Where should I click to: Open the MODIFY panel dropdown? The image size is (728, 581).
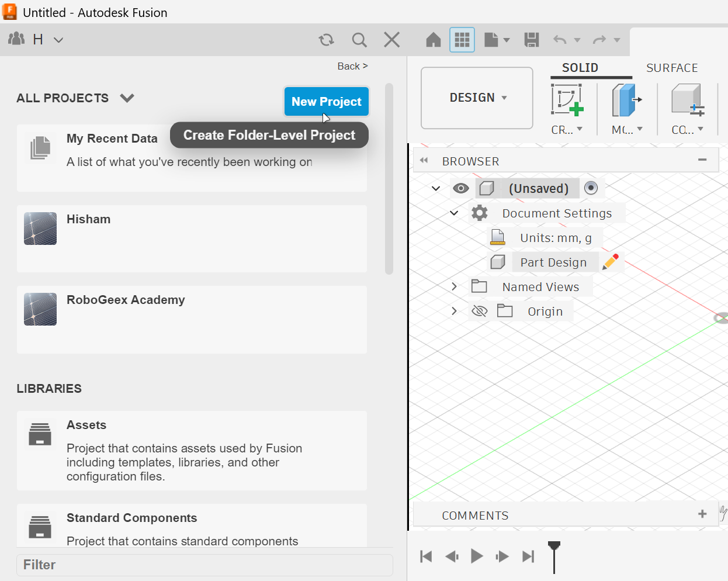click(627, 130)
